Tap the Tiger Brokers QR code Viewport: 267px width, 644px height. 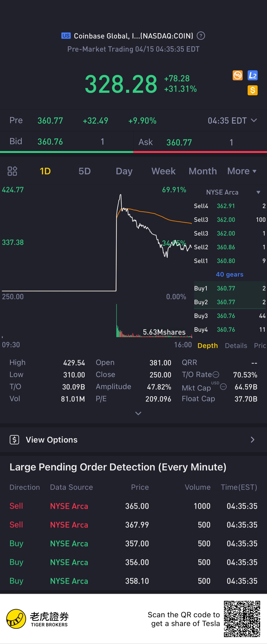point(242,619)
